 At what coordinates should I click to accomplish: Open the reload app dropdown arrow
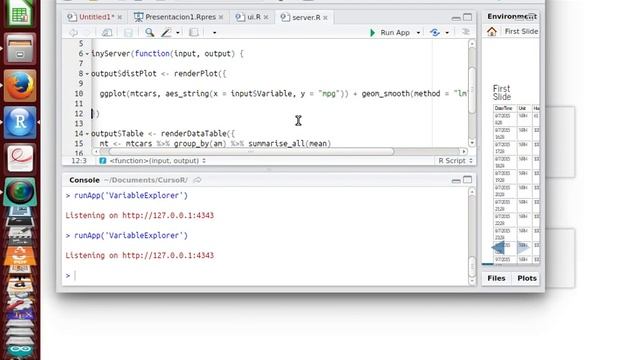(x=447, y=33)
